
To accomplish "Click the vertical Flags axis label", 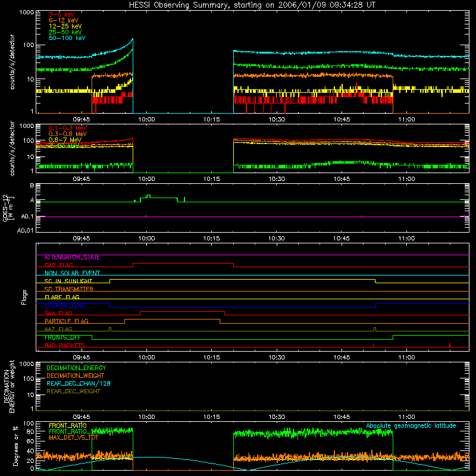I will click(24, 297).
